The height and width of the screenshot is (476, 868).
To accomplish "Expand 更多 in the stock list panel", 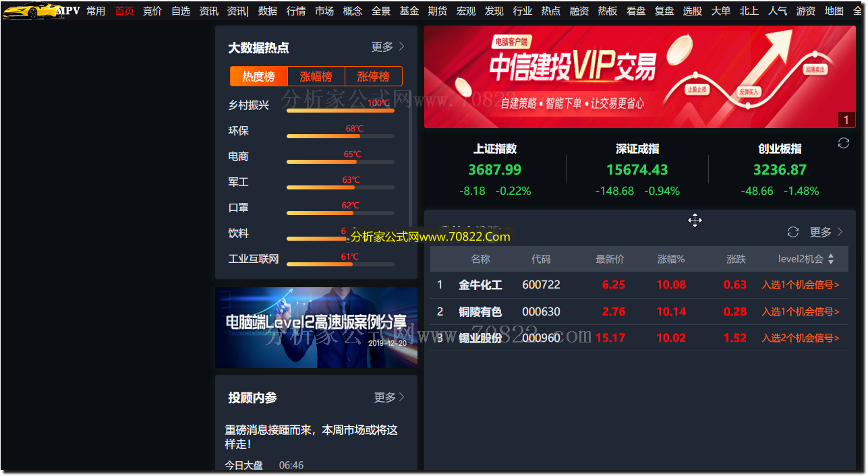I will (x=826, y=232).
